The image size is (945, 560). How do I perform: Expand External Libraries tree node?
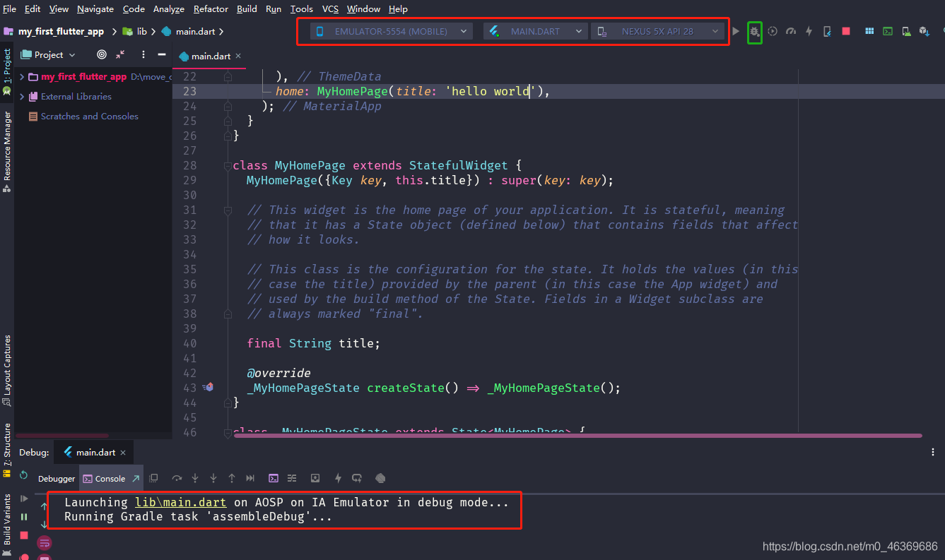[x=22, y=96]
